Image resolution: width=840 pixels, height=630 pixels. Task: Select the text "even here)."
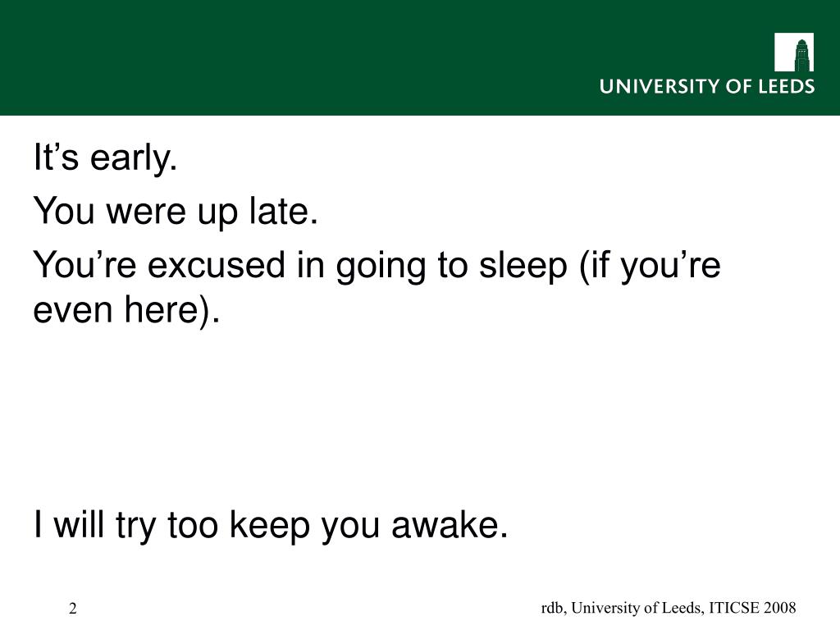pyautogui.click(x=126, y=311)
